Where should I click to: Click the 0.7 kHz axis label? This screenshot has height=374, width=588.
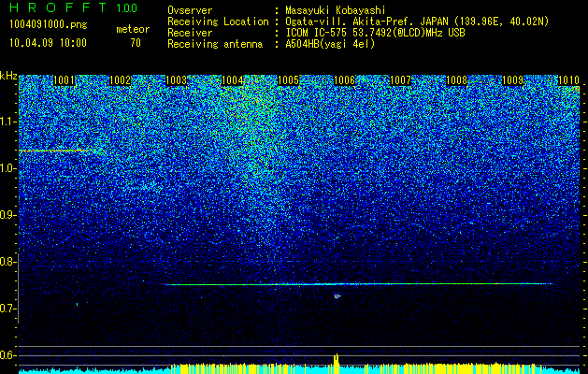(x=7, y=309)
